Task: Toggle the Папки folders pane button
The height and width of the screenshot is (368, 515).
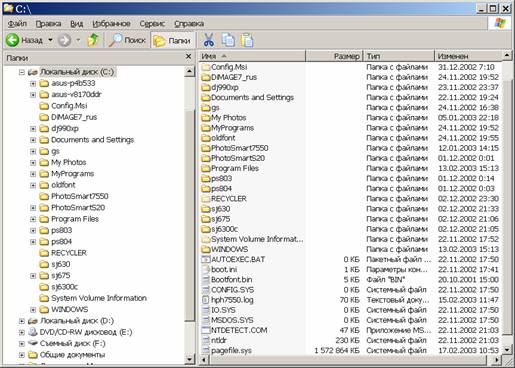Action: tap(172, 41)
